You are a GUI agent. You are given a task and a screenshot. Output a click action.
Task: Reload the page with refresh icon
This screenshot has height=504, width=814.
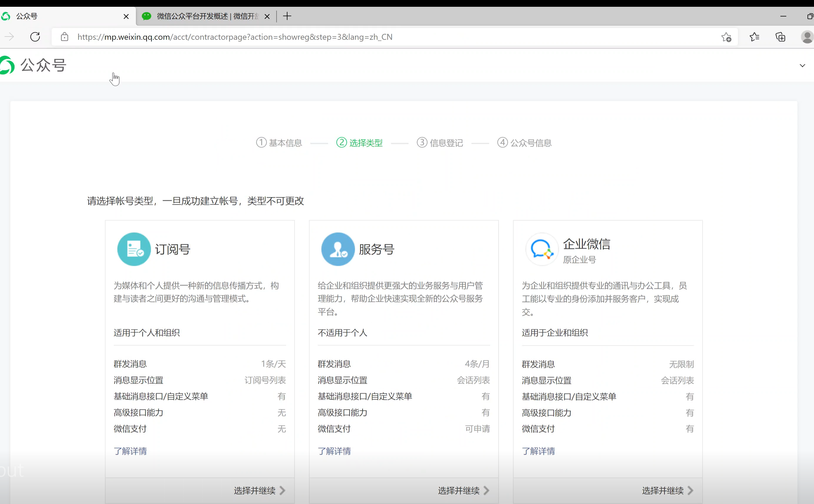tap(35, 37)
